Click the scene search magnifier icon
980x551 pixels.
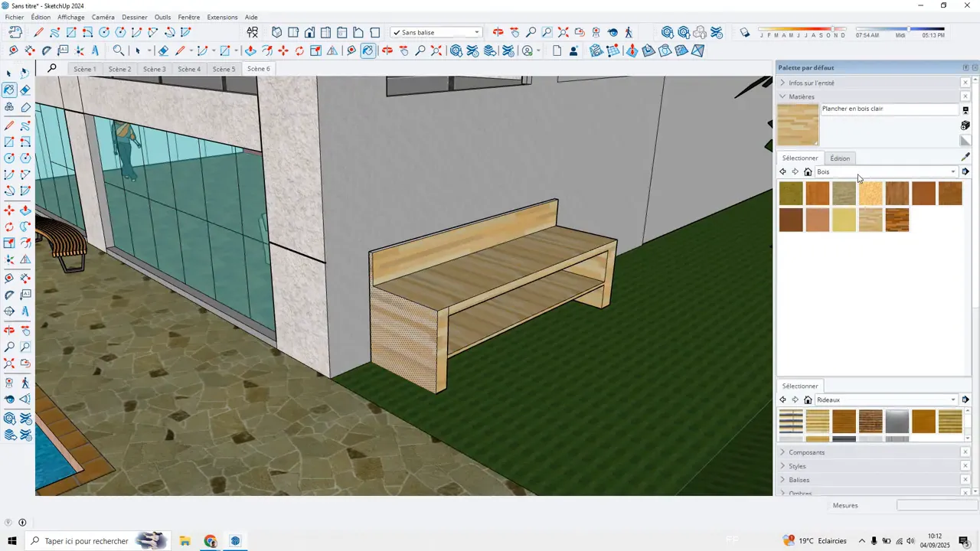(x=52, y=69)
